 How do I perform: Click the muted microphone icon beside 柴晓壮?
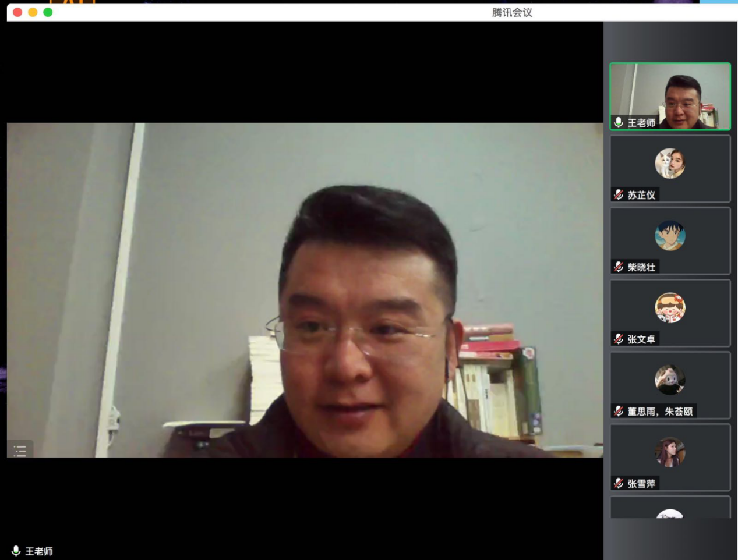point(619,267)
